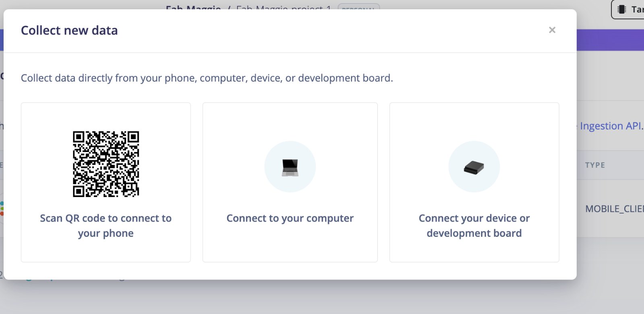Viewport: 644px width, 314px height.
Task: Click the MOBILE_CLIENT cell in background table
Action: (614, 209)
